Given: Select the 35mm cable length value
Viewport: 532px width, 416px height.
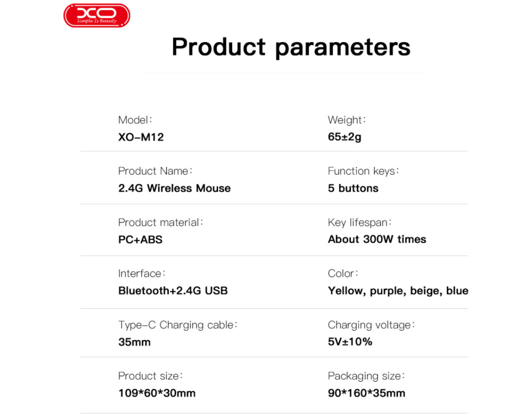Looking at the screenshot, I should pos(135,342).
